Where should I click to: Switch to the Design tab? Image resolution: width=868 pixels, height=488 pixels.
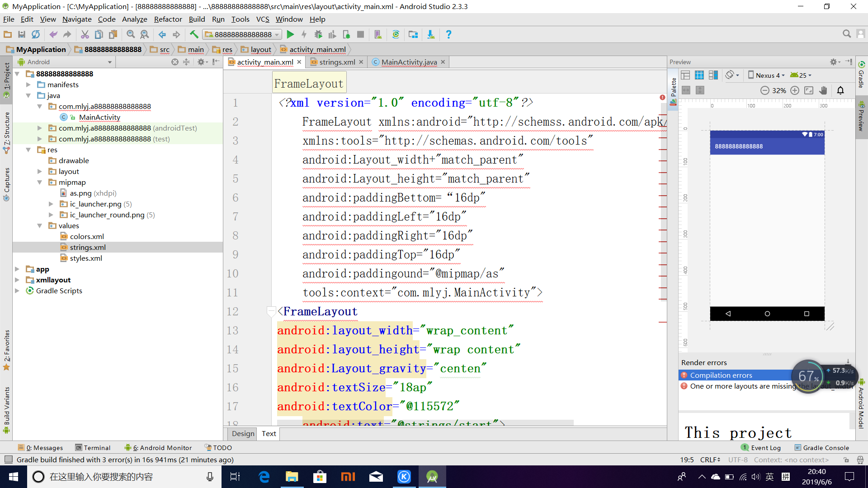[243, 433]
